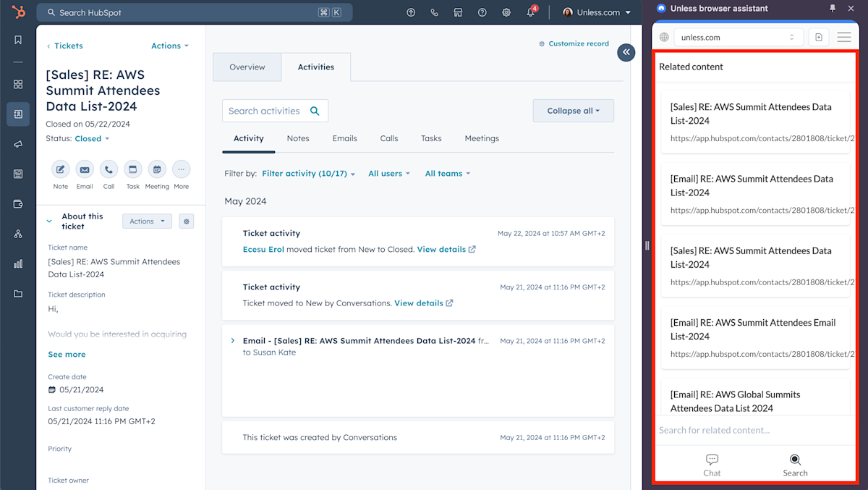Open the Marketplace icon in the top bar

coord(458,12)
